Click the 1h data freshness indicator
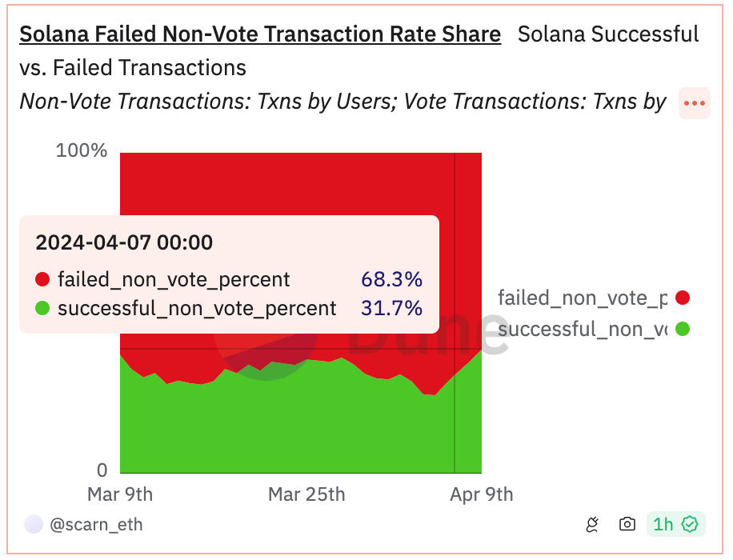Screen dimensions: 733x560 pyautogui.click(x=663, y=525)
